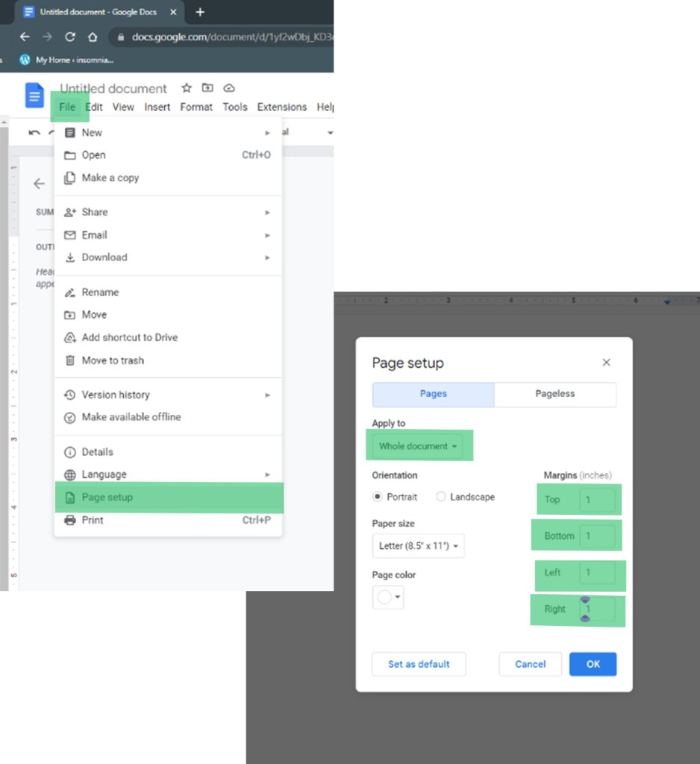
Task: Choose Page setup from File menu
Action: point(107,498)
